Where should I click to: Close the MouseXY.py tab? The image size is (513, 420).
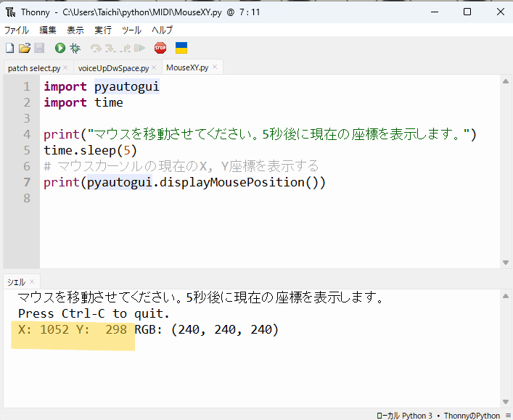pos(216,67)
